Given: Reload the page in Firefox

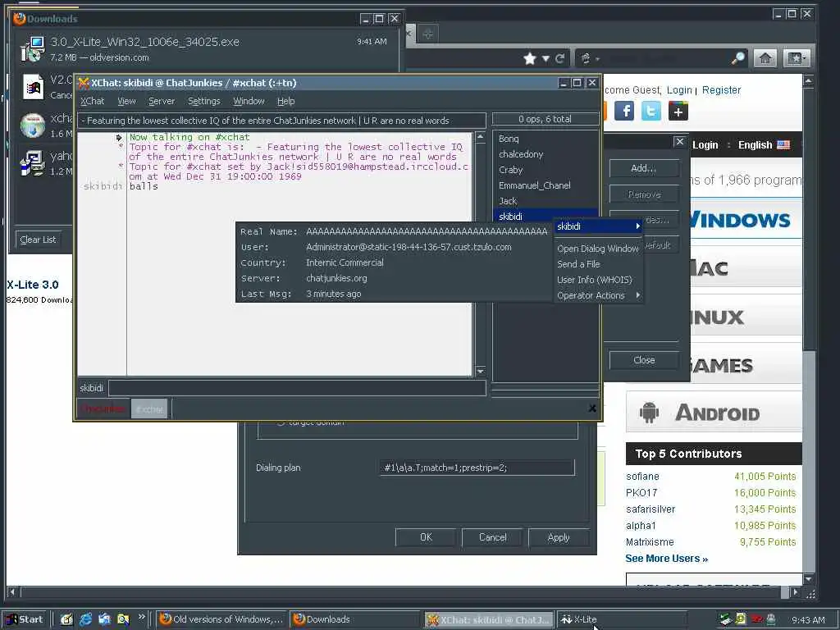Looking at the screenshot, I should click(x=559, y=58).
